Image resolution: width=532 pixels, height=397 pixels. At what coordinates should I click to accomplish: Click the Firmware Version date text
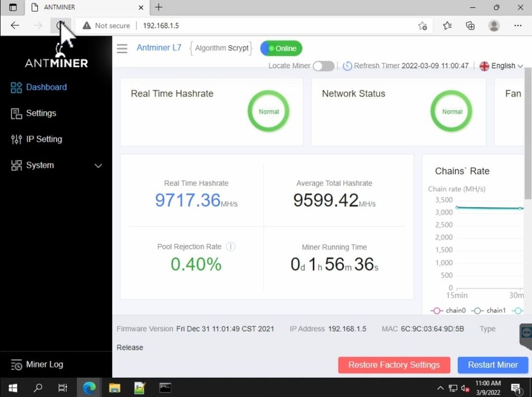225,329
